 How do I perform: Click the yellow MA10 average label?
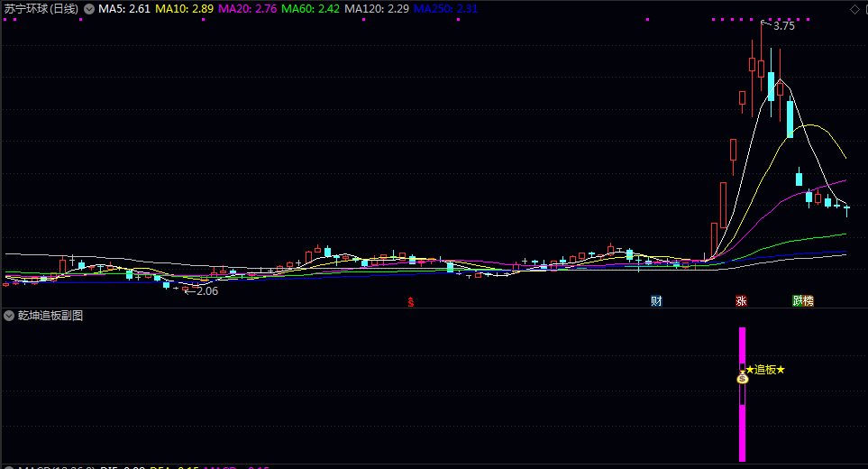(x=185, y=9)
